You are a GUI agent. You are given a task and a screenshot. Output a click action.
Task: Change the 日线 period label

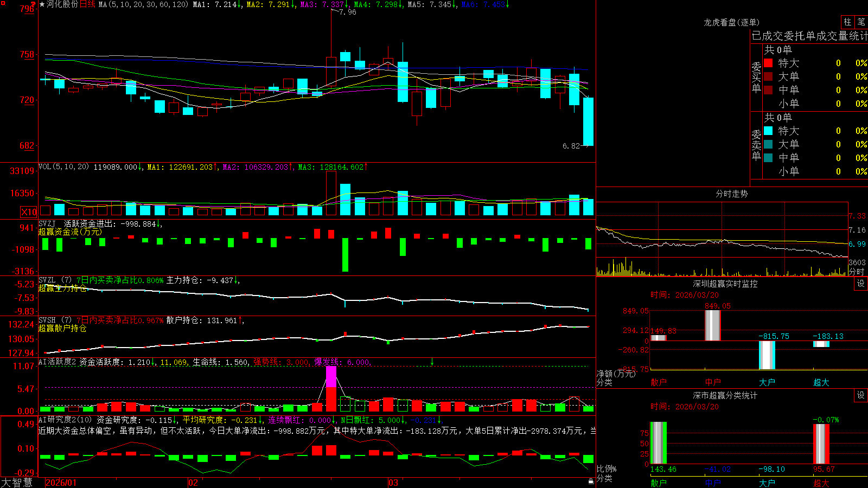tap(87, 4)
